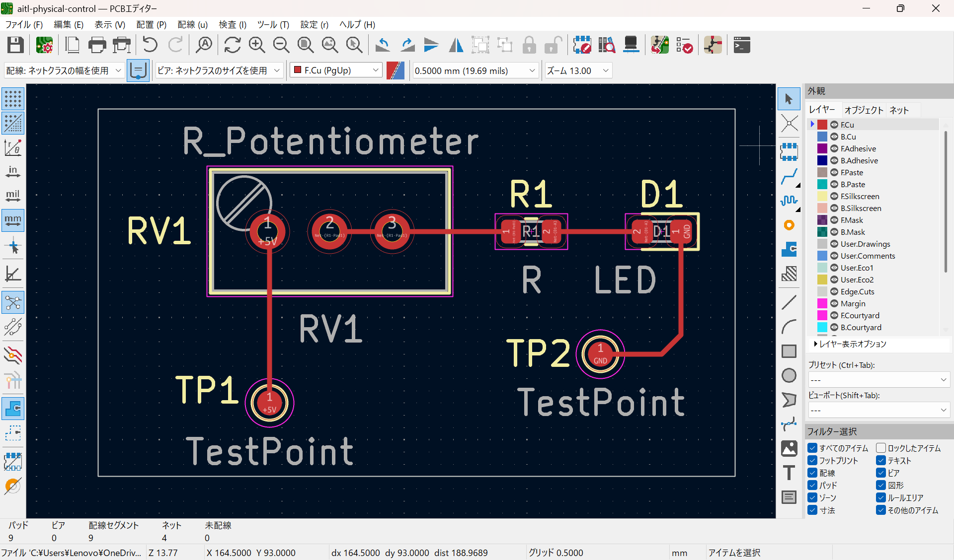Hide the B.Cu layer

pos(834,137)
